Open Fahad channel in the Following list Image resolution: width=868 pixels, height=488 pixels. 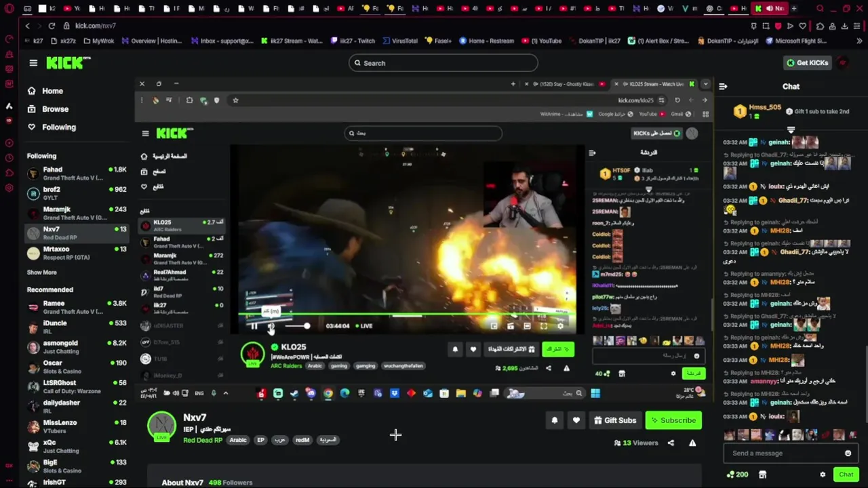tap(77, 174)
